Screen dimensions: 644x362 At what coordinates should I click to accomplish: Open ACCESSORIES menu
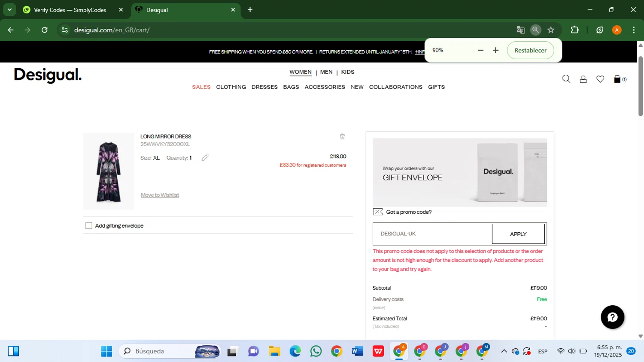tap(325, 87)
